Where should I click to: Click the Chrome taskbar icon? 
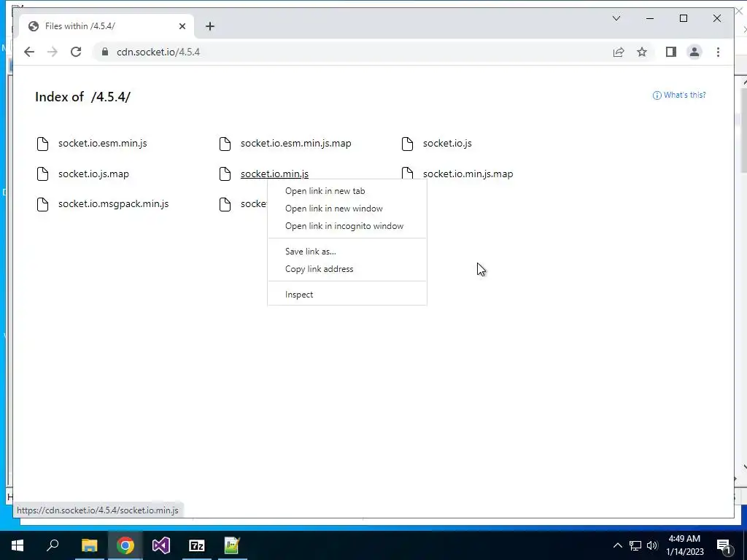click(125, 545)
